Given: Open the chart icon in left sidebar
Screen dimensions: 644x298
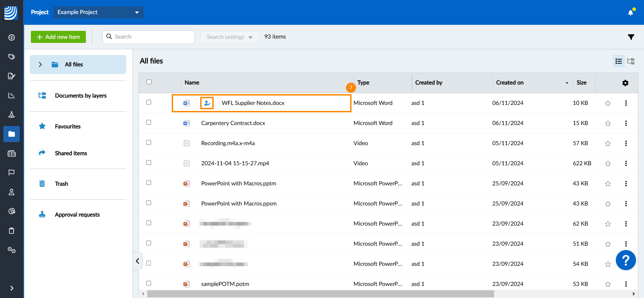Looking at the screenshot, I should tap(11, 96).
